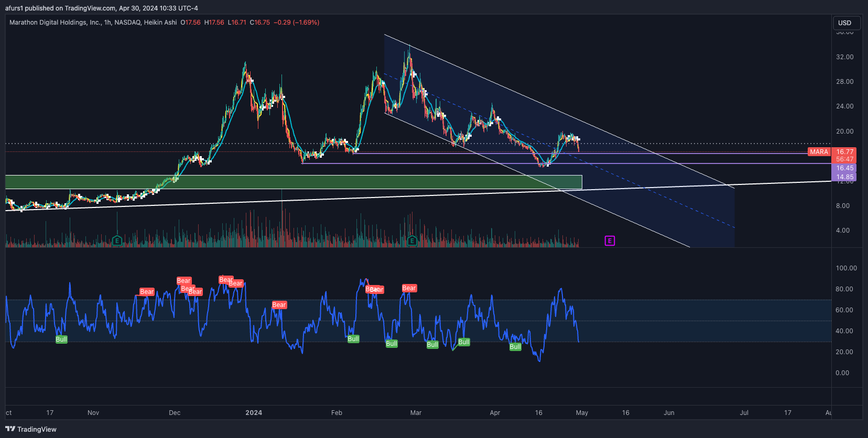Click the open value O17.56
Image resolution: width=868 pixels, height=438 pixels.
(190, 23)
